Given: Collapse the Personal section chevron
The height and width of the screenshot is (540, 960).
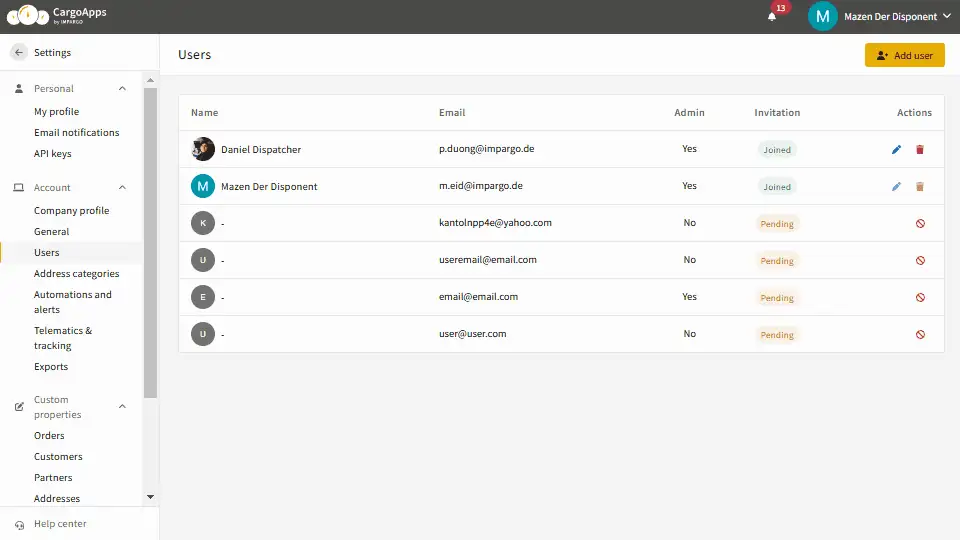Looking at the screenshot, I should point(122,89).
